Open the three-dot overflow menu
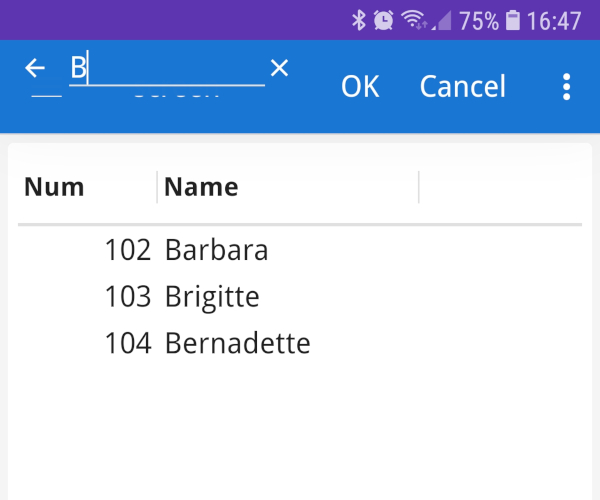 click(567, 87)
